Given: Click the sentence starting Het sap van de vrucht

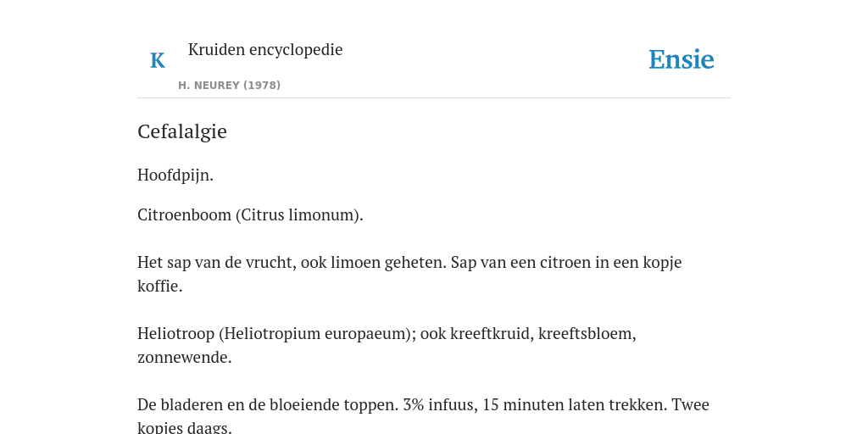Looking at the screenshot, I should click(292, 263).
